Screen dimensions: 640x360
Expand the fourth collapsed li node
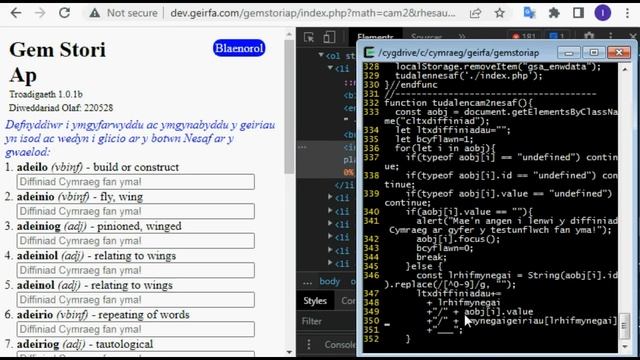pyautogui.click(x=331, y=237)
